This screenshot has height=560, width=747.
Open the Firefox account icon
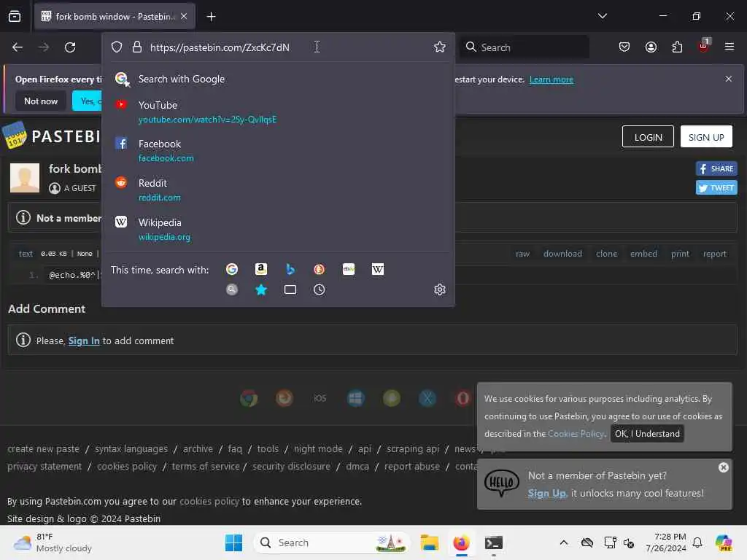click(x=651, y=47)
